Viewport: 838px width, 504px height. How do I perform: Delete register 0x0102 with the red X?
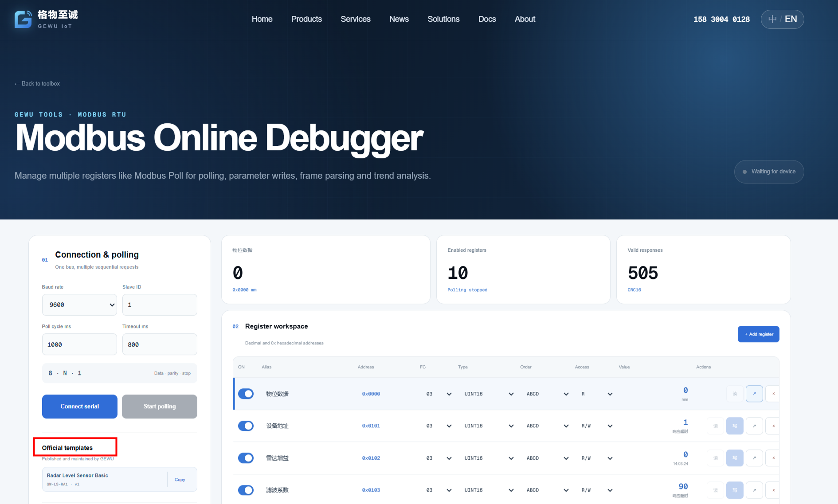click(773, 458)
